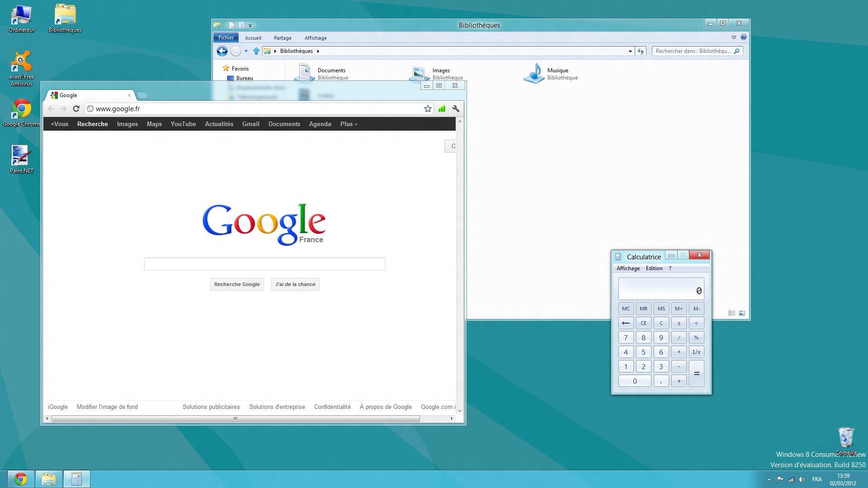This screenshot has width=868, height=488.
Task: Open Plus dropdown in Google bar
Action: click(349, 124)
